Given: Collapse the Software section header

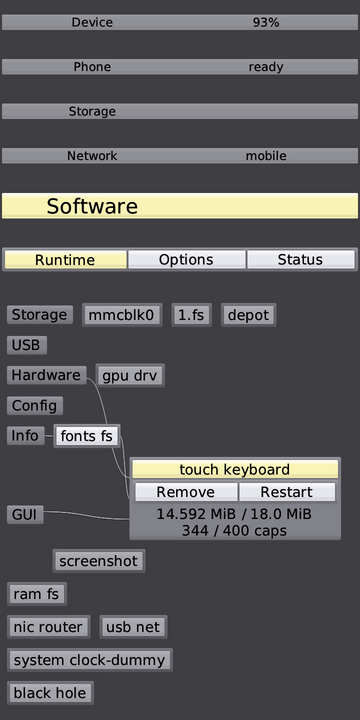Looking at the screenshot, I should coord(180,206).
